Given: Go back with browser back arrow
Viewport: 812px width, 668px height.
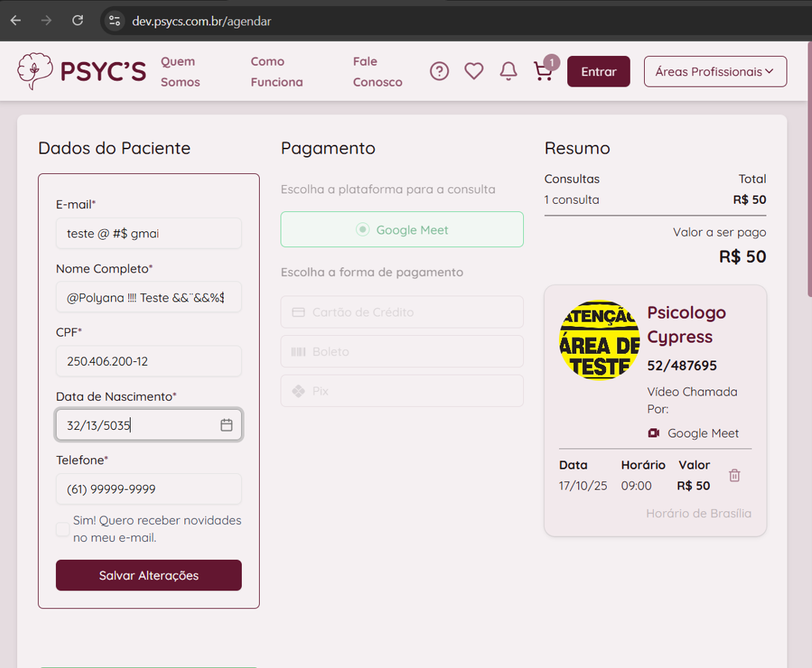Looking at the screenshot, I should pyautogui.click(x=16, y=21).
